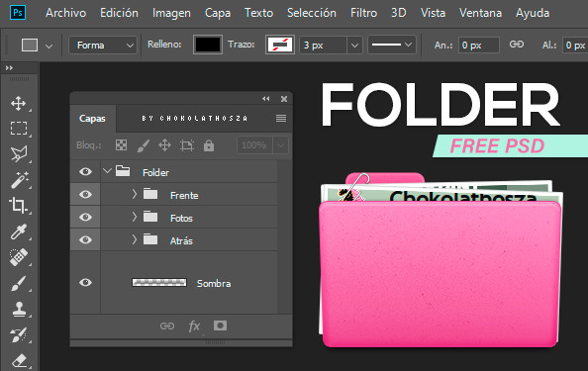Open the Filtro menu
588x371 pixels.
363,13
